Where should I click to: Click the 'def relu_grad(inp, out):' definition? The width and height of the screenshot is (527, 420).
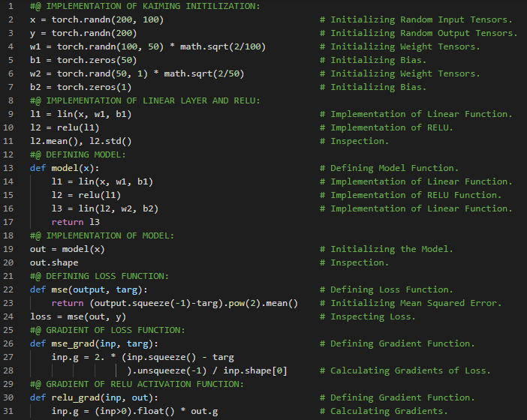pos(94,397)
